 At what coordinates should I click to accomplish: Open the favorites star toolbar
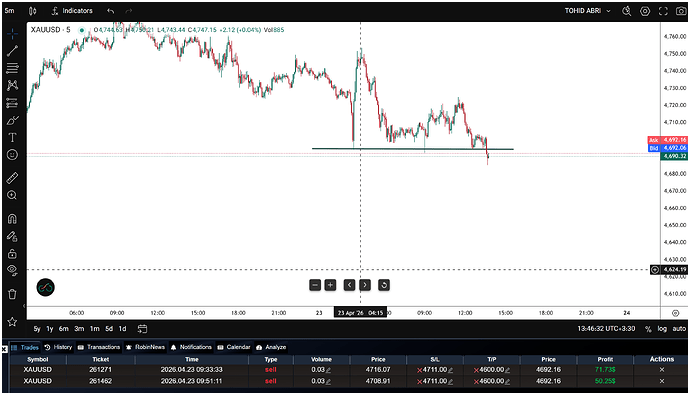pyautogui.click(x=12, y=322)
